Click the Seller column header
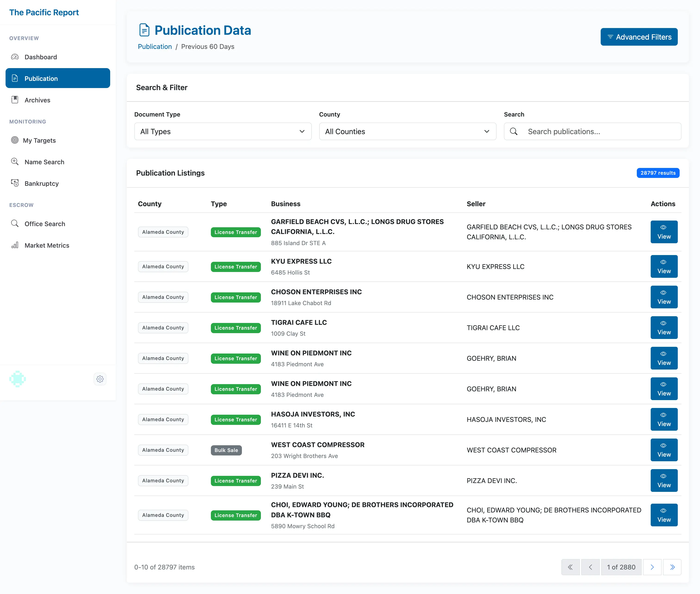The height and width of the screenshot is (594, 700). click(476, 204)
